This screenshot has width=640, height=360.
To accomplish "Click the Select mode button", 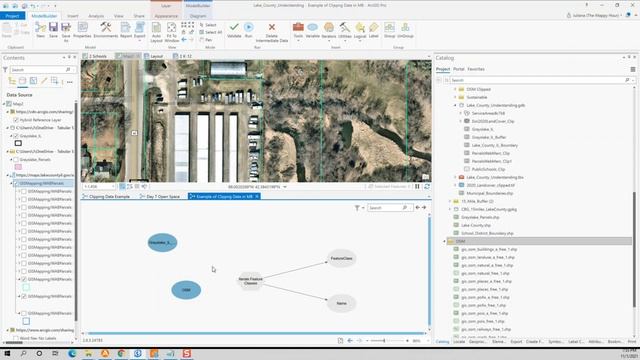I will pos(208,25).
